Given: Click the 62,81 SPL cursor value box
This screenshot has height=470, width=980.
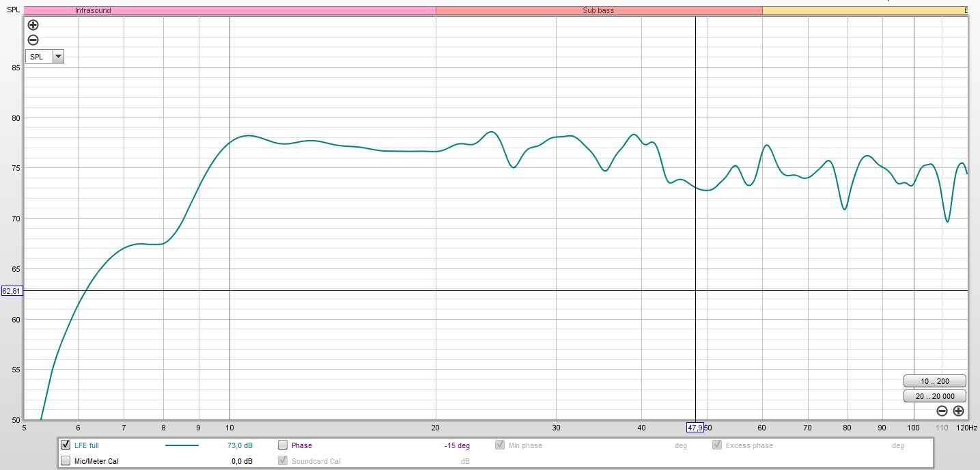Looking at the screenshot, I should point(12,291).
